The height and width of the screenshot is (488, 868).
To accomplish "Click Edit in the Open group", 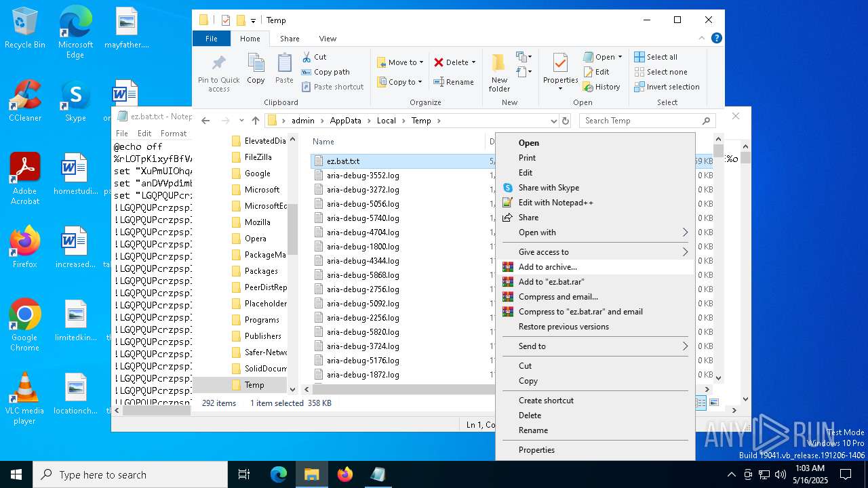I will [x=596, y=72].
